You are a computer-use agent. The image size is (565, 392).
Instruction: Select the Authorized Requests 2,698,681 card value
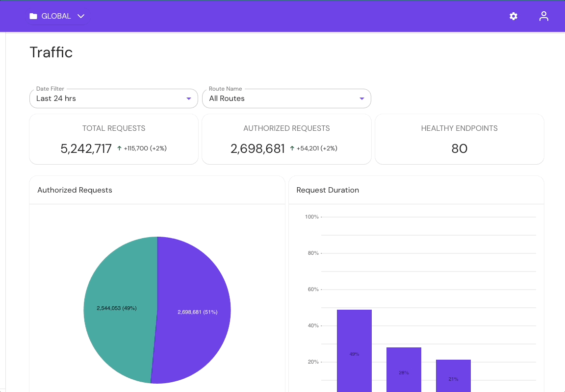257,149
